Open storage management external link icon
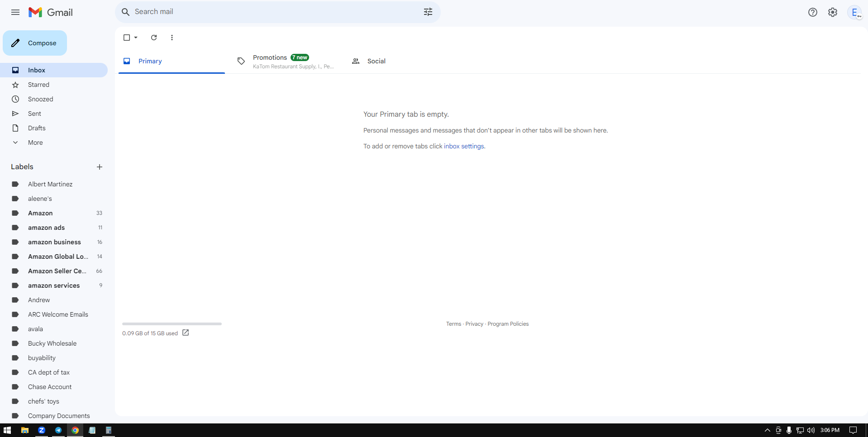This screenshot has width=868, height=437. (x=186, y=333)
